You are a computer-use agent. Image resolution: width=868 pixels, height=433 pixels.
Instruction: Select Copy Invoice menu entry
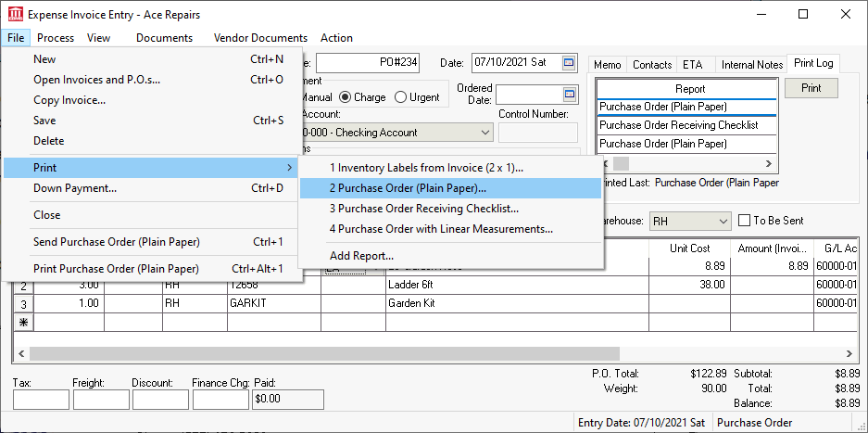(152, 100)
